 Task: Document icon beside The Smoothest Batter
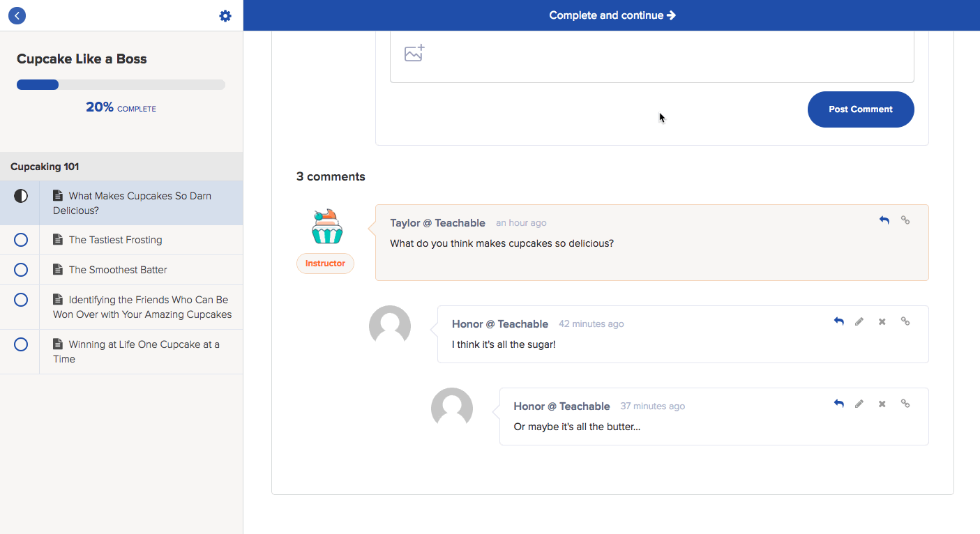click(x=58, y=270)
